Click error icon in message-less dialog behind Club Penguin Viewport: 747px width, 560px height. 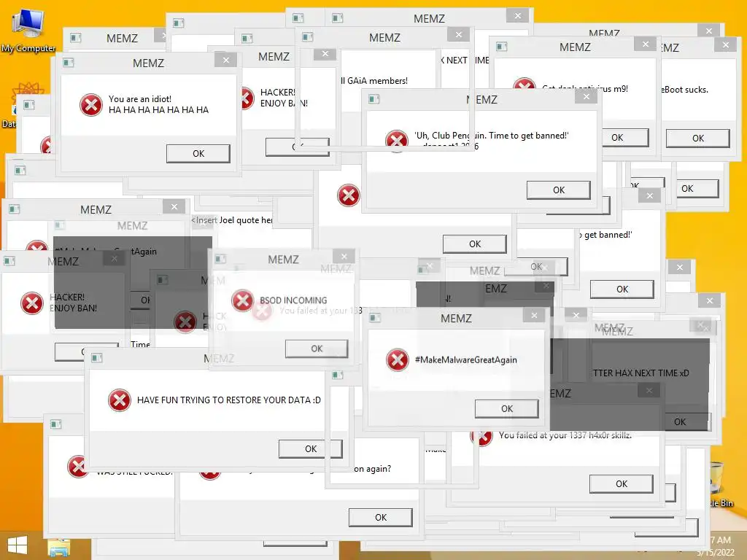pyautogui.click(x=348, y=195)
